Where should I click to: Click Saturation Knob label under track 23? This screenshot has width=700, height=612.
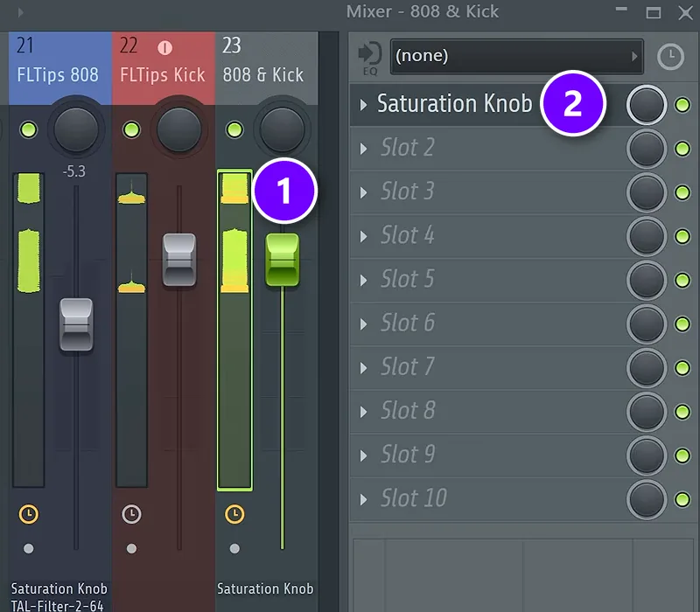[x=265, y=588]
